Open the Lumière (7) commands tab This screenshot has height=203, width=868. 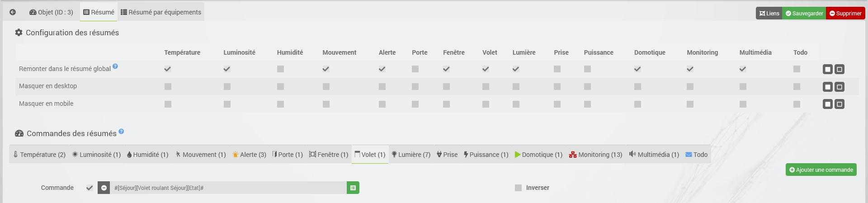pyautogui.click(x=411, y=155)
